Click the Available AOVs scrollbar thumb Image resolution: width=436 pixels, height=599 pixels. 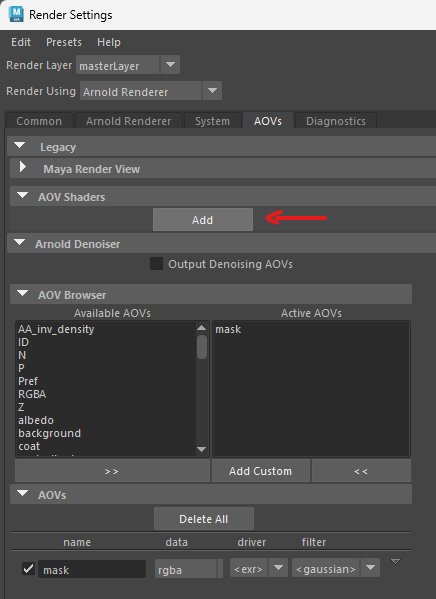[x=201, y=346]
